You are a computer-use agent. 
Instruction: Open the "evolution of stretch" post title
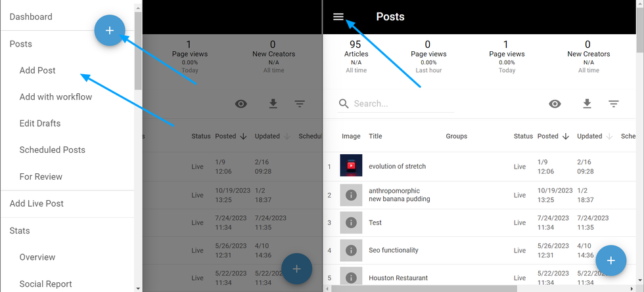(397, 166)
